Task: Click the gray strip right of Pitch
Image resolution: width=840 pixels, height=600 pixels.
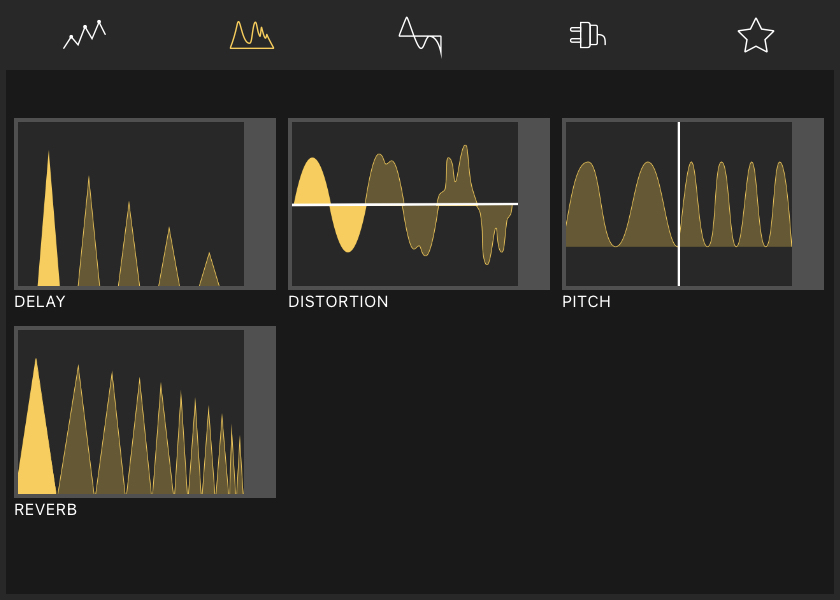Action: 807,204
